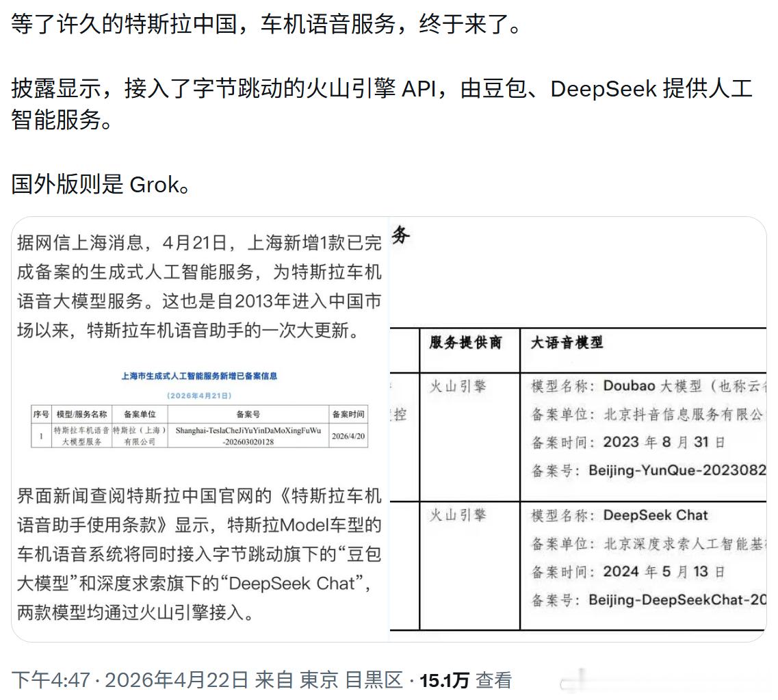Click the text 备案时间: 2024 年 5 月 13 日
This screenshot has width=778, height=700.
[627, 571]
